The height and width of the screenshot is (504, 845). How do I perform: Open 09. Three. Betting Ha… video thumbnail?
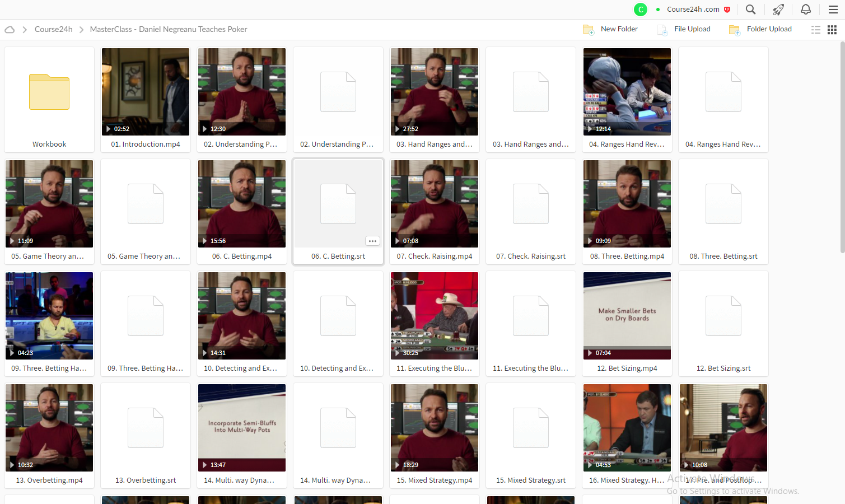click(49, 316)
